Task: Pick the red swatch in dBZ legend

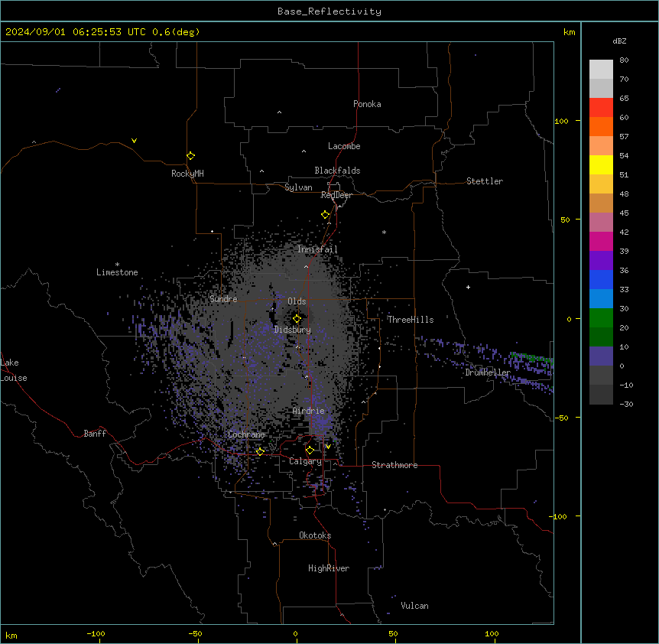Action: (601, 107)
